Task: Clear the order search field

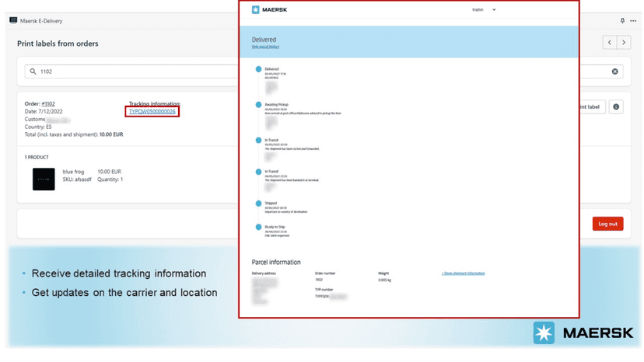Action: coord(615,71)
